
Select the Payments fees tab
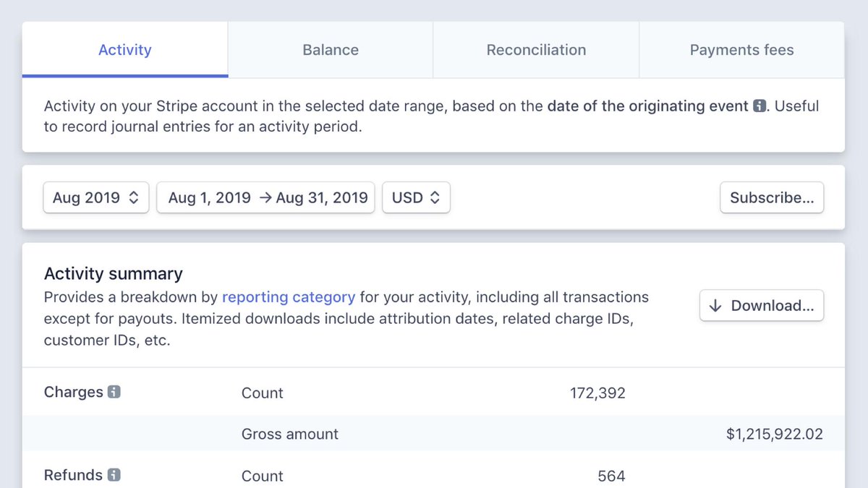pyautogui.click(x=741, y=50)
